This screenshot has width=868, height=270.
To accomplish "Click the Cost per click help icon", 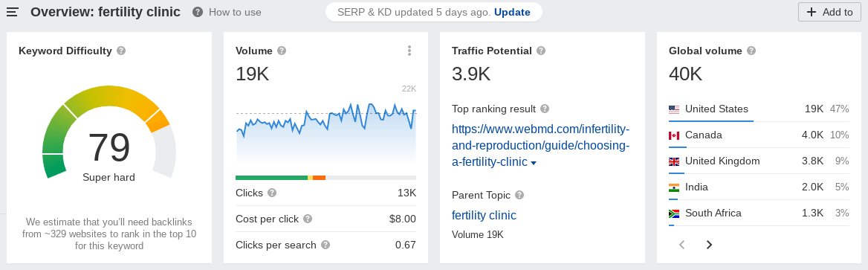I will tap(308, 219).
